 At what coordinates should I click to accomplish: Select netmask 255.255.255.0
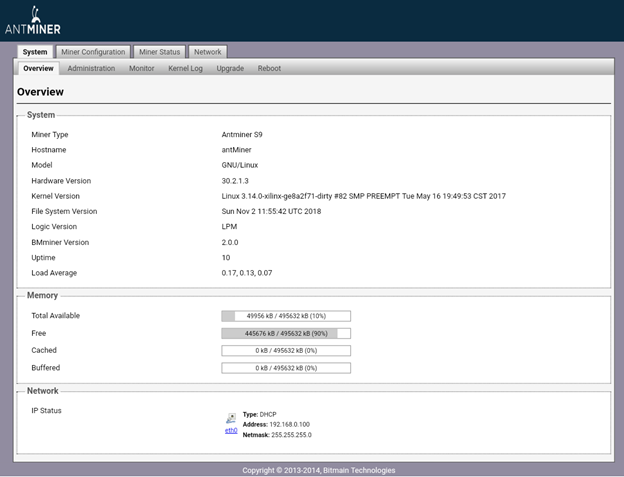click(x=291, y=435)
